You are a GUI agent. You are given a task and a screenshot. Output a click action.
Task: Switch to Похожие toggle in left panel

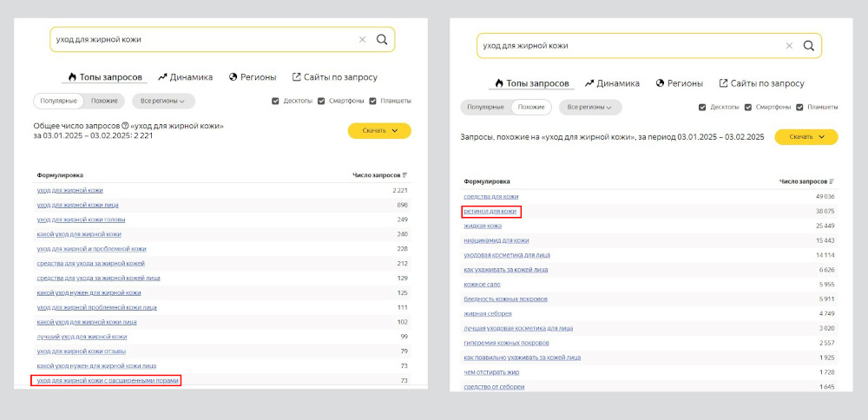point(105,102)
